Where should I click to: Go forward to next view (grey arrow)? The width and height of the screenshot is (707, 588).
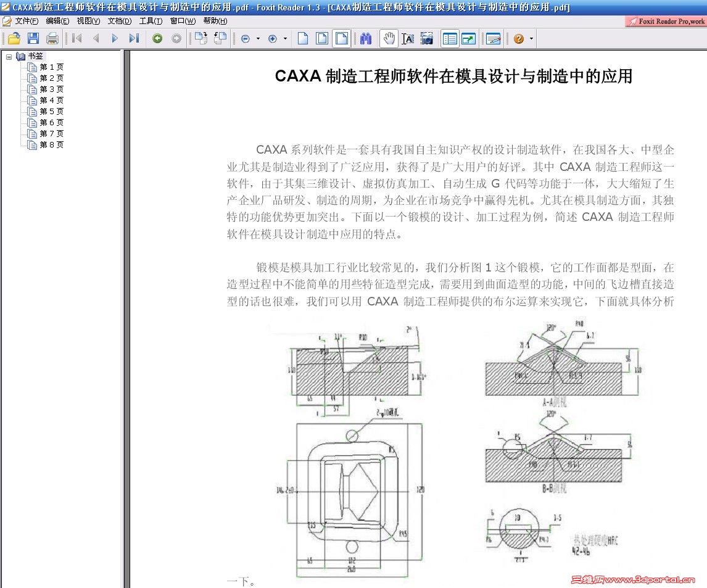coord(176,39)
